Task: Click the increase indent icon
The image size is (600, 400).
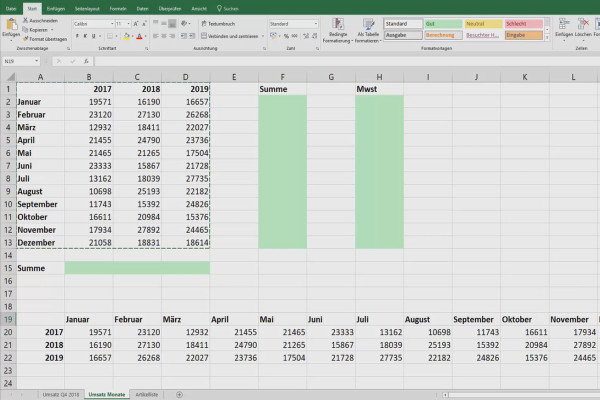Action: coord(192,36)
